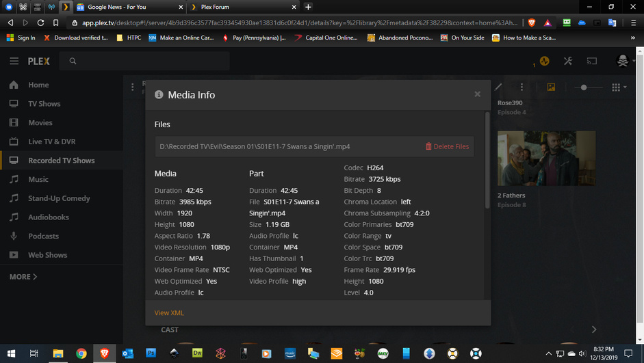Expand MORE sidebar section
The width and height of the screenshot is (644, 363).
coord(23,277)
